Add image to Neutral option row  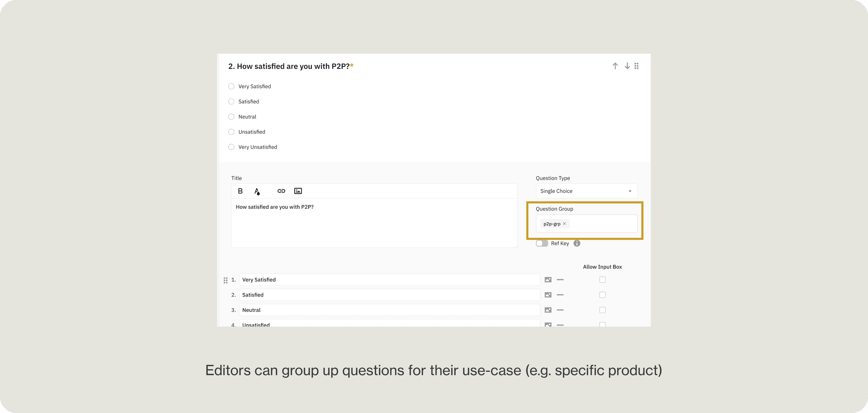tap(548, 310)
